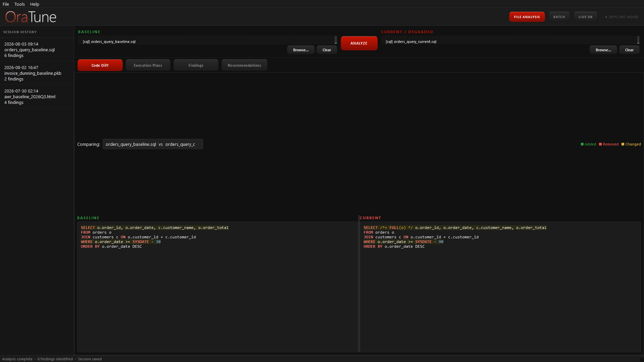Screen dimensions: 644x362
Task: Click '2 findings' under invoice_dunning_baseline.pkb
Action: (x=14, y=79)
